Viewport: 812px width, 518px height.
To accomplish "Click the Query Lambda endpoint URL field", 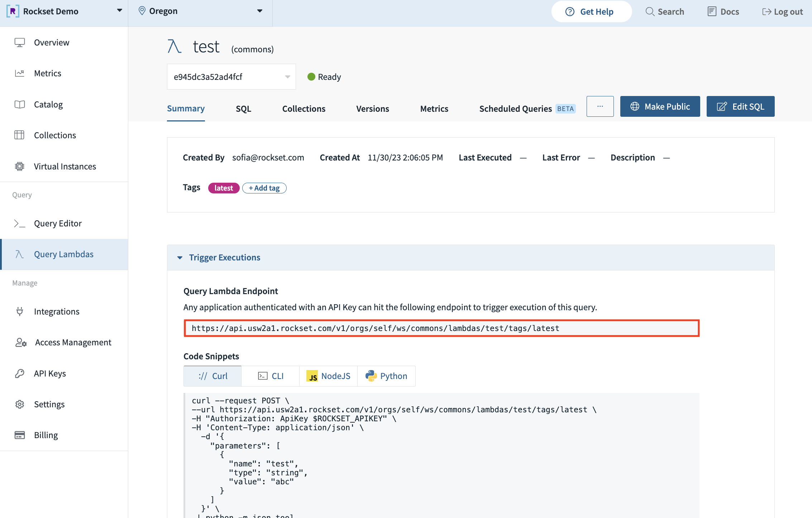I will 441,328.
